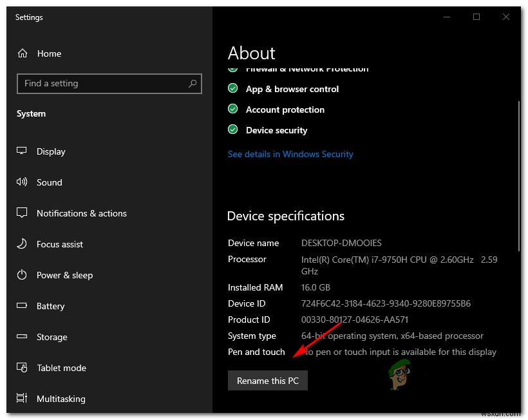This screenshot has height=420, width=528.
Task: Click the Notifications & actions icon
Action: pos(23,213)
